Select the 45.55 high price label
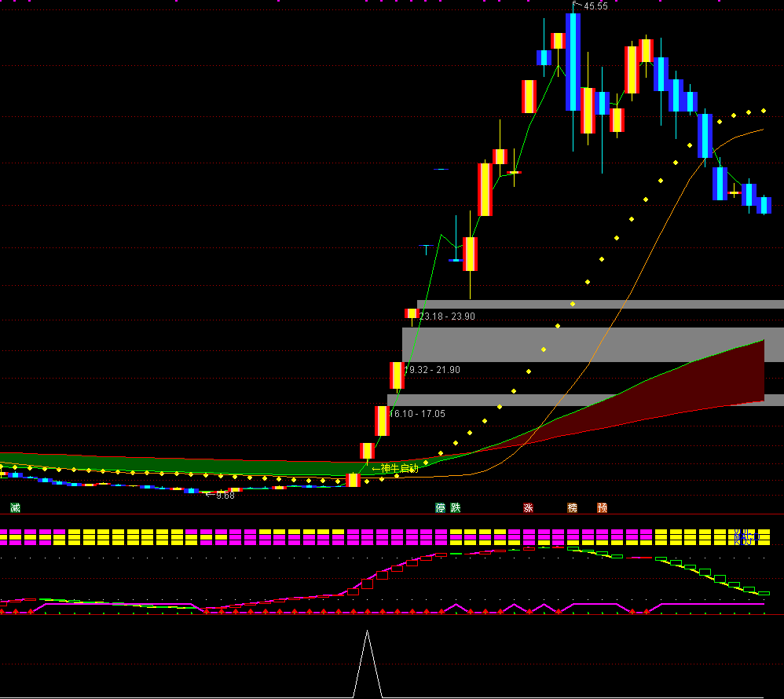Image resolution: width=784 pixels, height=699 pixels. click(595, 6)
